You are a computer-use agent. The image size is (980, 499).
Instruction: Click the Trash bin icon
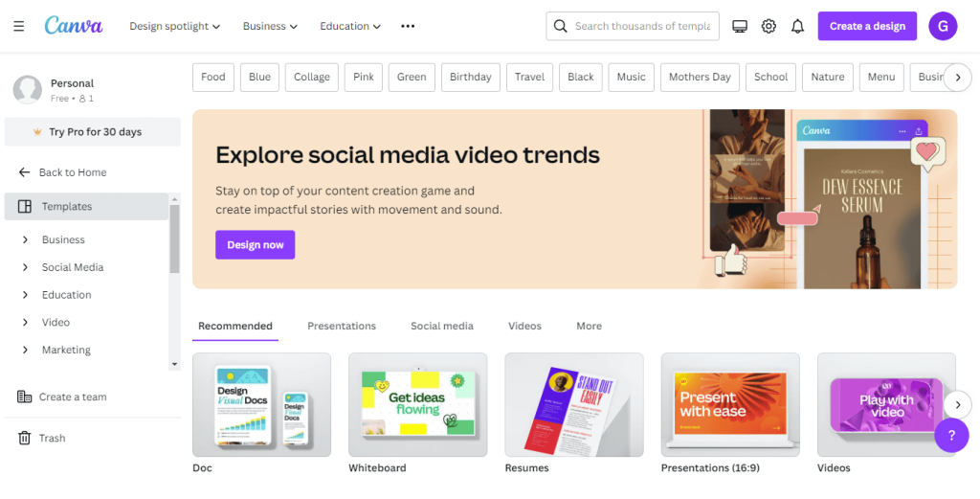pyautogui.click(x=24, y=438)
